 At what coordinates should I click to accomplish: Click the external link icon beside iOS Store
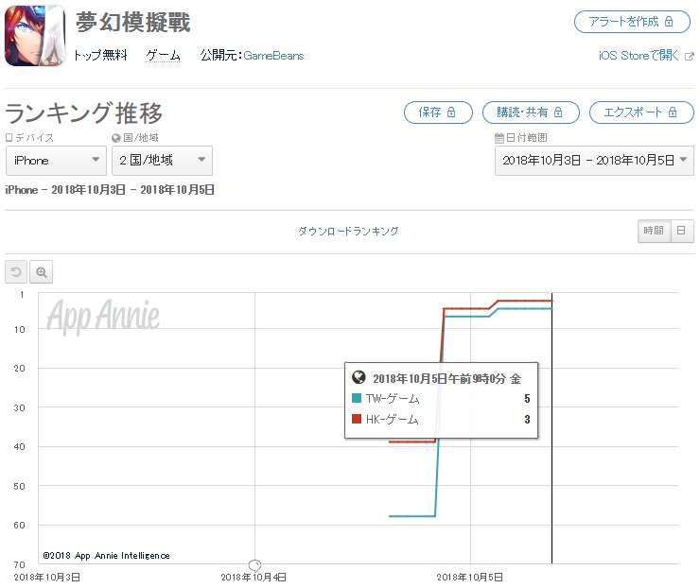[x=689, y=56]
